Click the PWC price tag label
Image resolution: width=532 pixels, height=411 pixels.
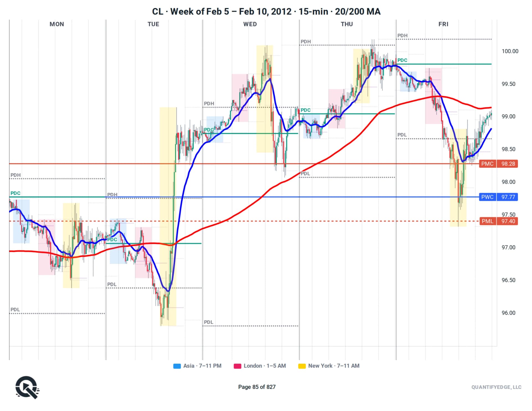pyautogui.click(x=487, y=197)
